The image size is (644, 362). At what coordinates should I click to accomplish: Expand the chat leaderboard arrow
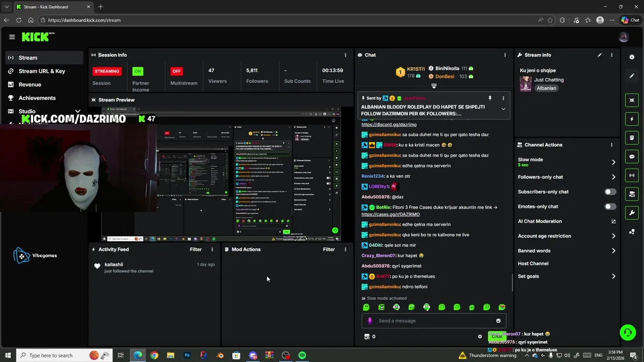434,86
